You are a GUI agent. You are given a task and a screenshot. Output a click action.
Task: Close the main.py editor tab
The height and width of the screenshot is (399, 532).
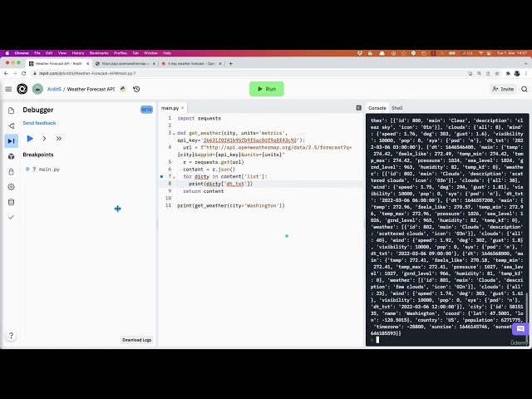pos(183,108)
